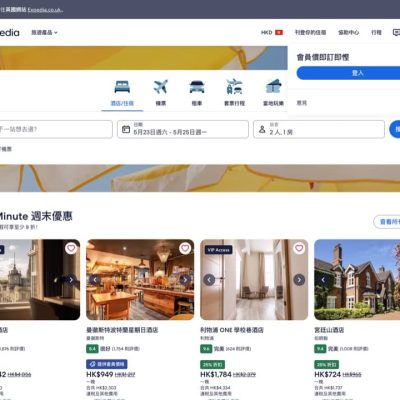Click the Expedia.co.uk link in top banner
The width and height of the screenshot is (400, 400).
click(x=45, y=10)
